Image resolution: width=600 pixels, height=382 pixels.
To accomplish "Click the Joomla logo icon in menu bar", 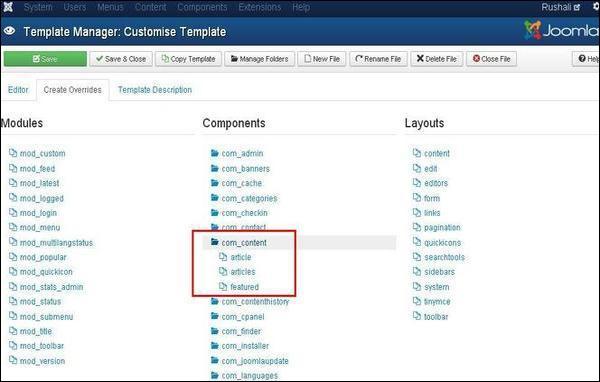I will (x=8, y=7).
